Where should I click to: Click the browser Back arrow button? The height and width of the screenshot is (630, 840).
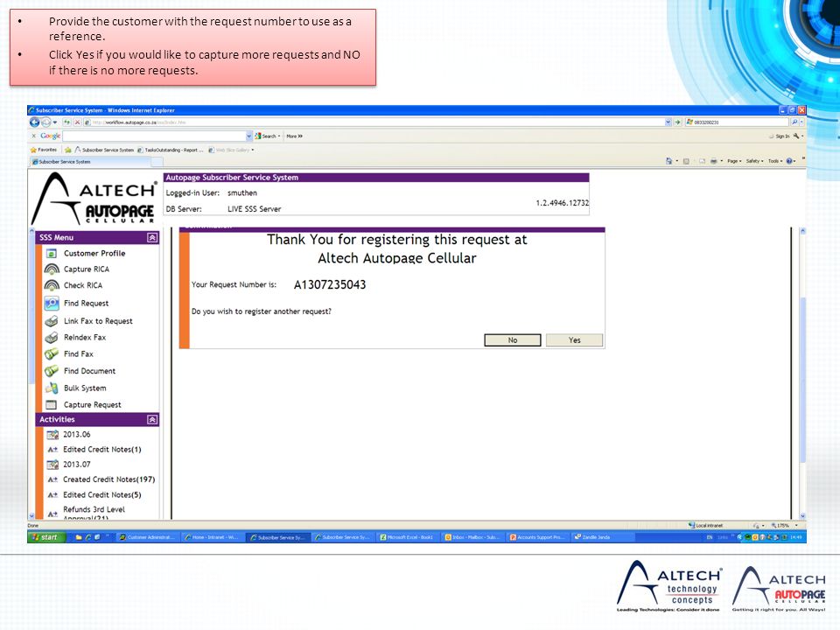pyautogui.click(x=34, y=122)
